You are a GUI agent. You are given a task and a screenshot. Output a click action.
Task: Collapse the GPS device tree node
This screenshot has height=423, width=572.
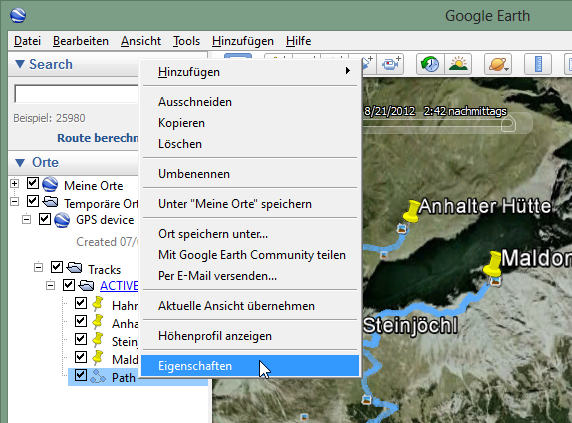pyautogui.click(x=27, y=219)
